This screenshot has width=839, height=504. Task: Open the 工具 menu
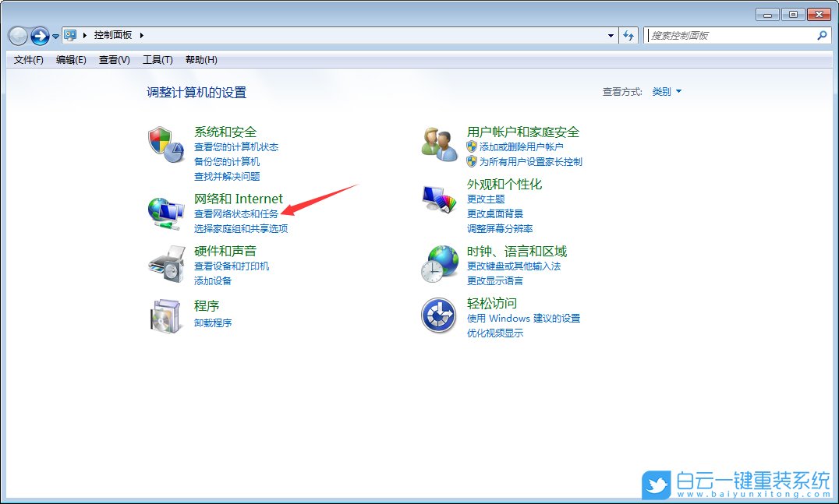point(157,59)
